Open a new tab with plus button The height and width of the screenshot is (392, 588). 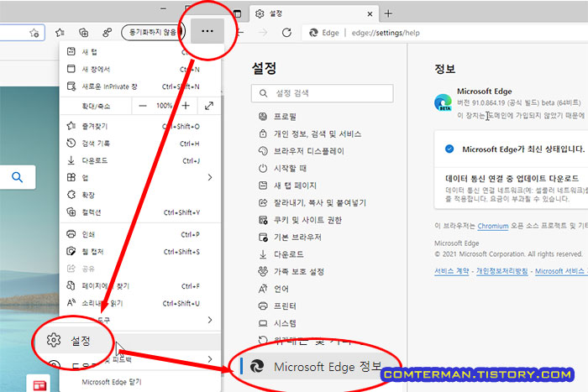[388, 14]
